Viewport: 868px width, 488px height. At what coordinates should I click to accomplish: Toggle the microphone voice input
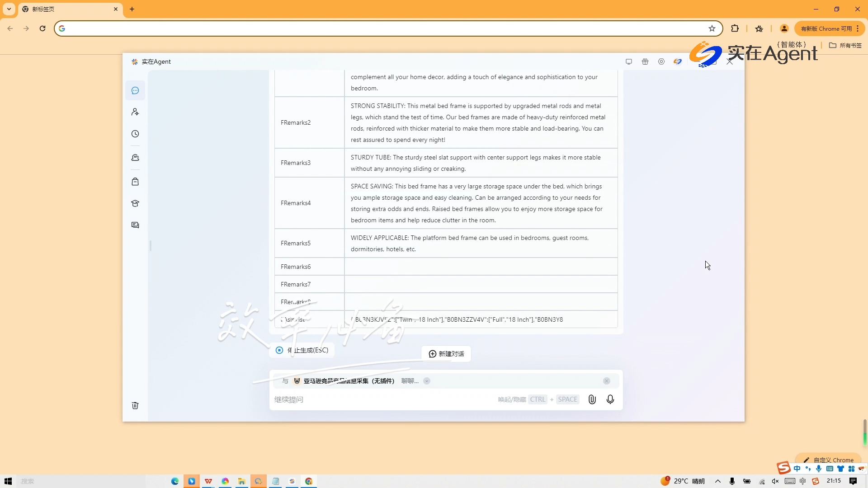pyautogui.click(x=610, y=399)
